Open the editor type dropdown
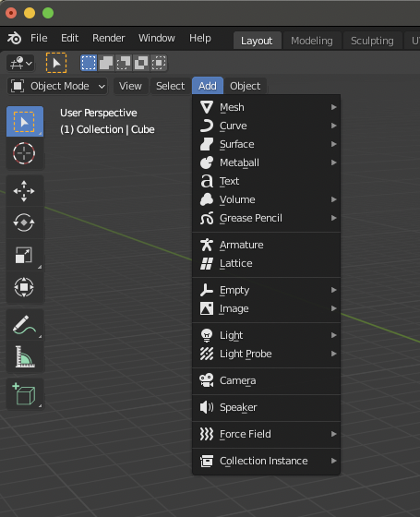This screenshot has height=517, width=420. [x=20, y=63]
